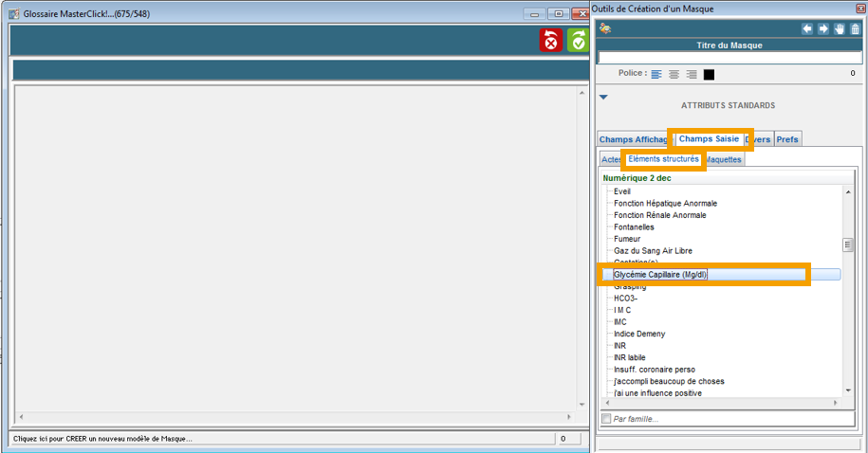Switch to the Champs Affichage tab
The image size is (868, 453).
[x=633, y=139]
